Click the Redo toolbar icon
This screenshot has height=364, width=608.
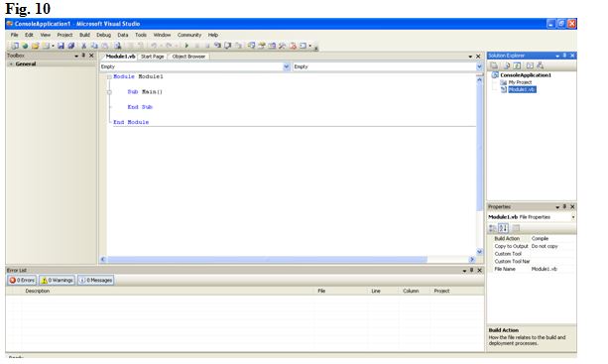169,46
